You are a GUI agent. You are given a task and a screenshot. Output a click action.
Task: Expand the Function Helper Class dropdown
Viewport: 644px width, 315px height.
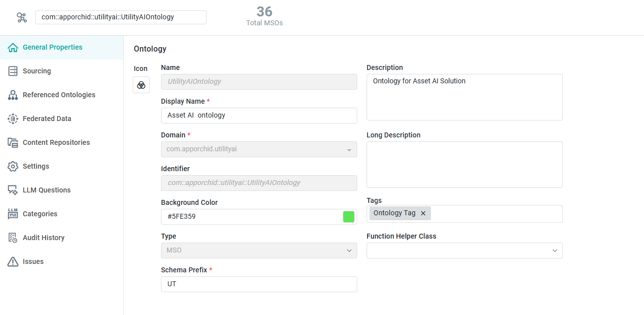tap(554, 251)
